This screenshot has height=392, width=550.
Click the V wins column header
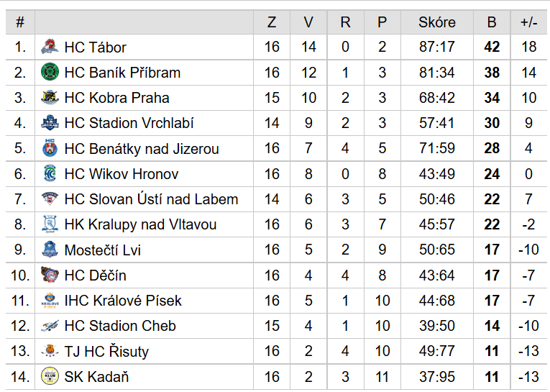308,22
